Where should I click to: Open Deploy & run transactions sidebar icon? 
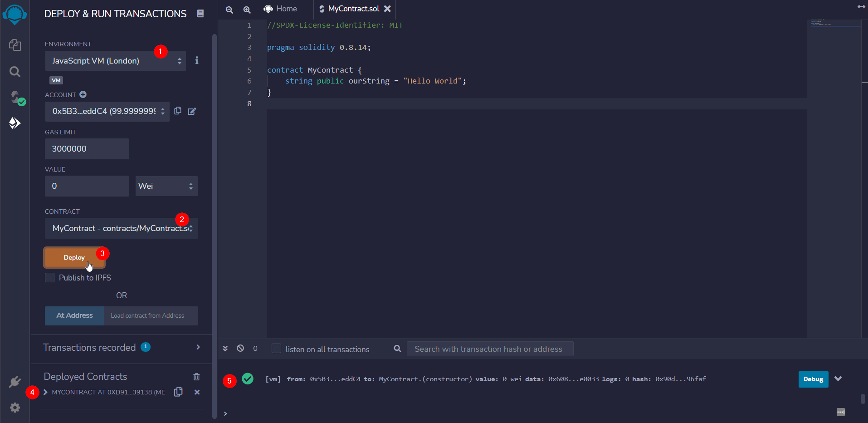point(15,123)
